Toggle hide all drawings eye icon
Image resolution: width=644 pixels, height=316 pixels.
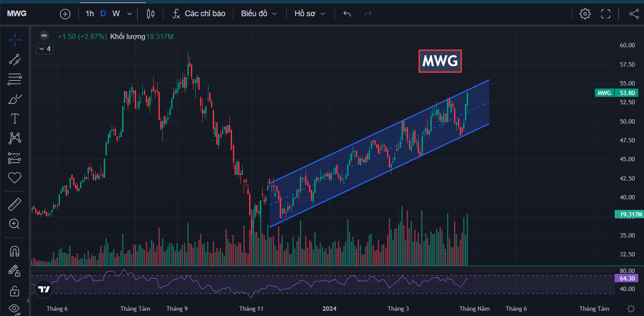[15, 309]
